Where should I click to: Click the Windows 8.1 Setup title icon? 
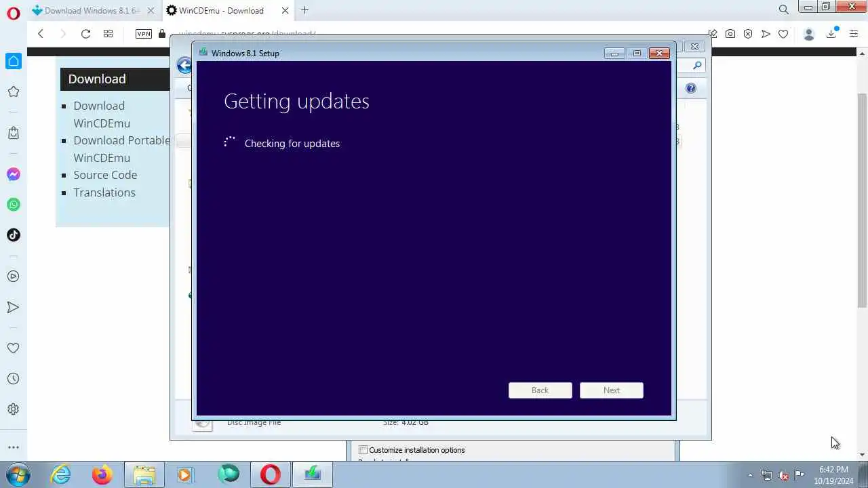point(203,53)
